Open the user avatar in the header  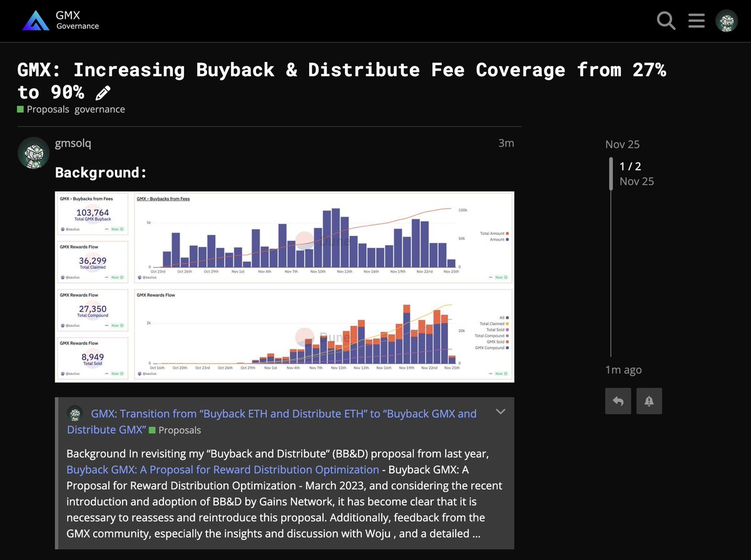(727, 21)
